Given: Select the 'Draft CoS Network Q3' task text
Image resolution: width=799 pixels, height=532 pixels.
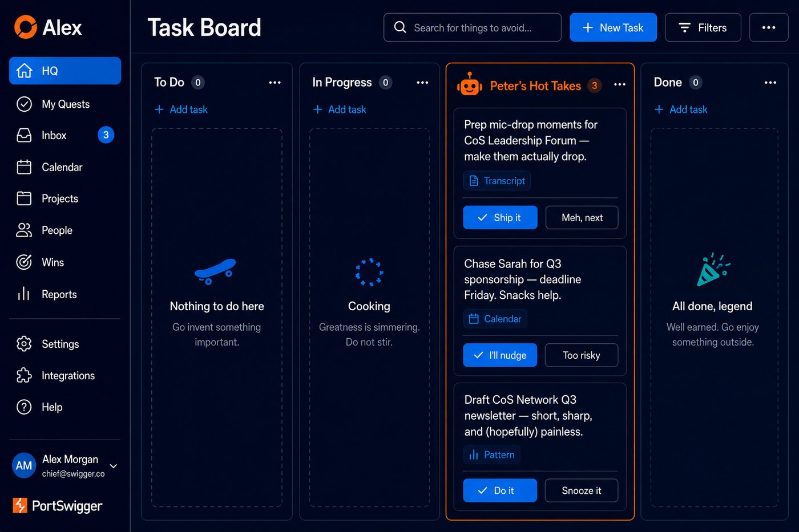Looking at the screenshot, I should pyautogui.click(x=528, y=416).
